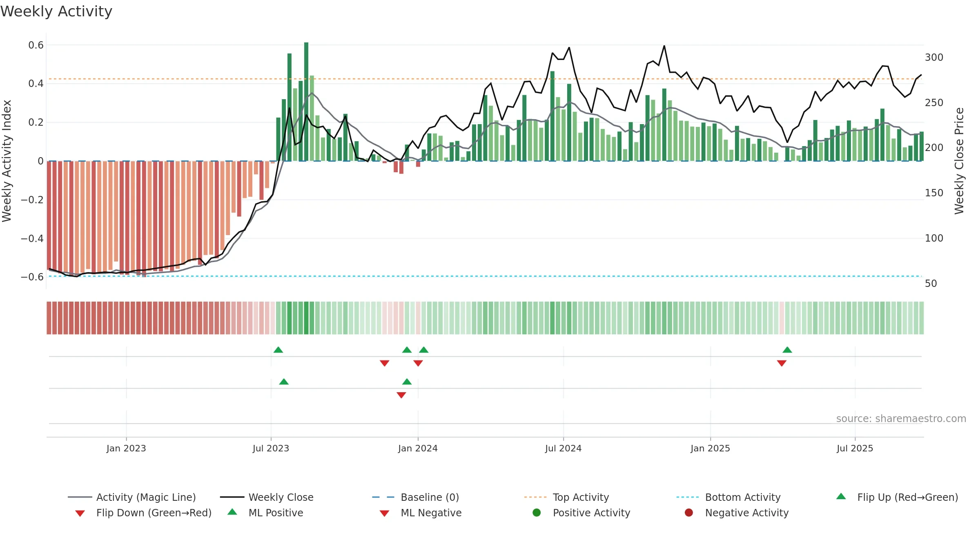
Task: Click the cyan dotted Bottom Activity line sample
Action: click(688, 497)
